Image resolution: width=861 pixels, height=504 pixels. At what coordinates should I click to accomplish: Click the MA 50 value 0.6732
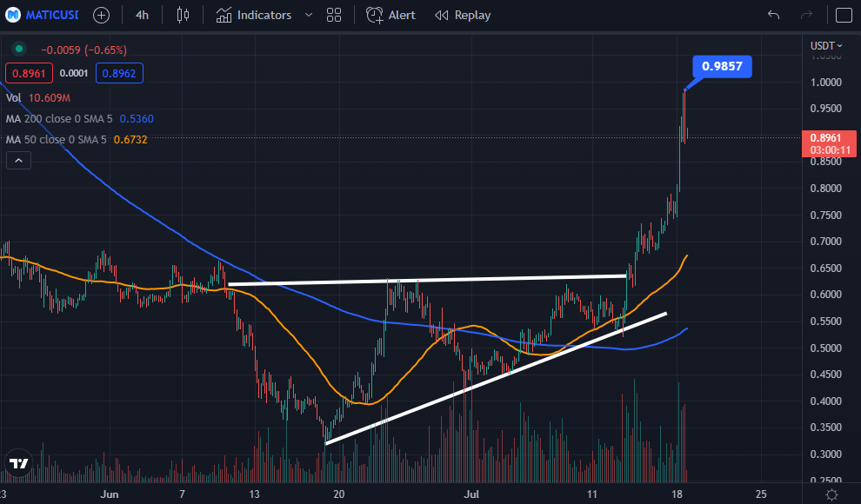(130, 139)
